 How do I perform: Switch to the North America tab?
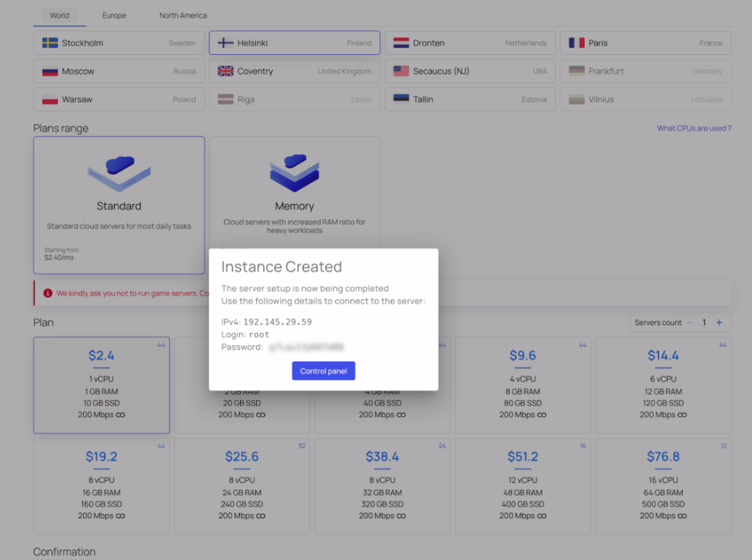coord(183,15)
